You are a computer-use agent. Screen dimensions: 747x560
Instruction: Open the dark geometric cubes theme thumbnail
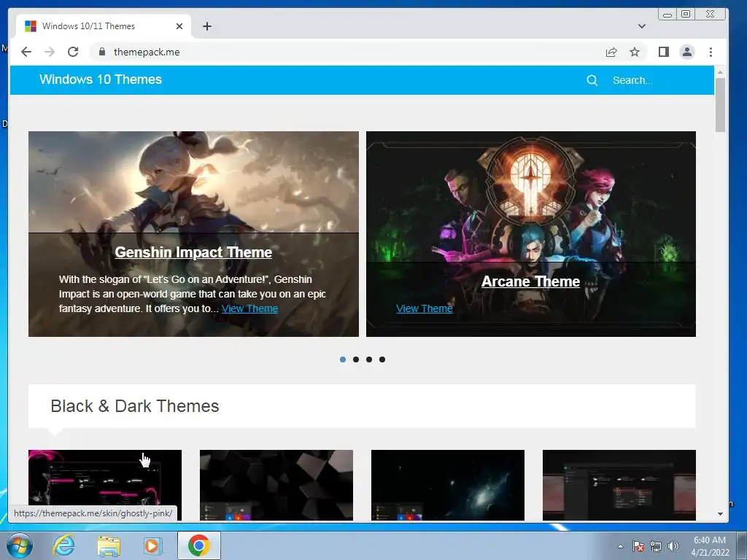click(x=276, y=485)
